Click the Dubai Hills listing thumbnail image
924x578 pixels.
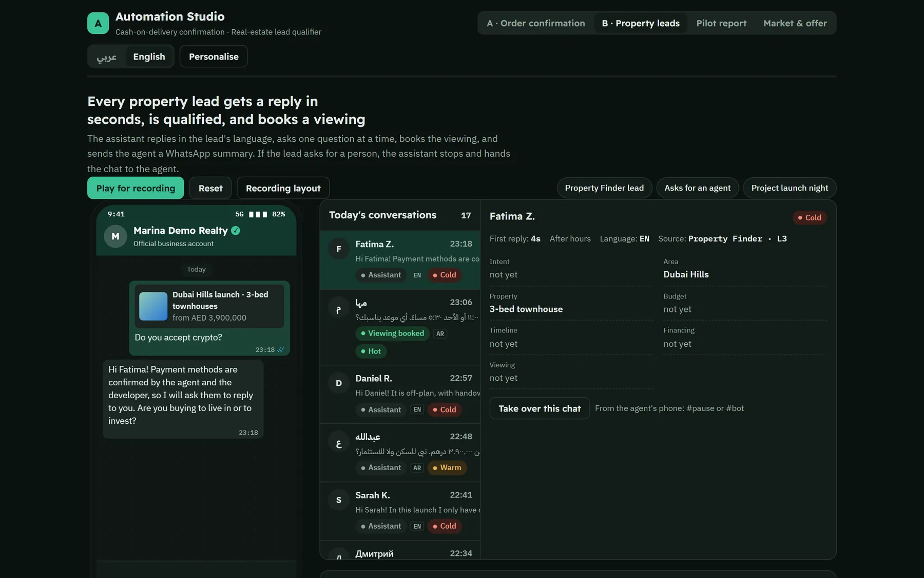[153, 306]
